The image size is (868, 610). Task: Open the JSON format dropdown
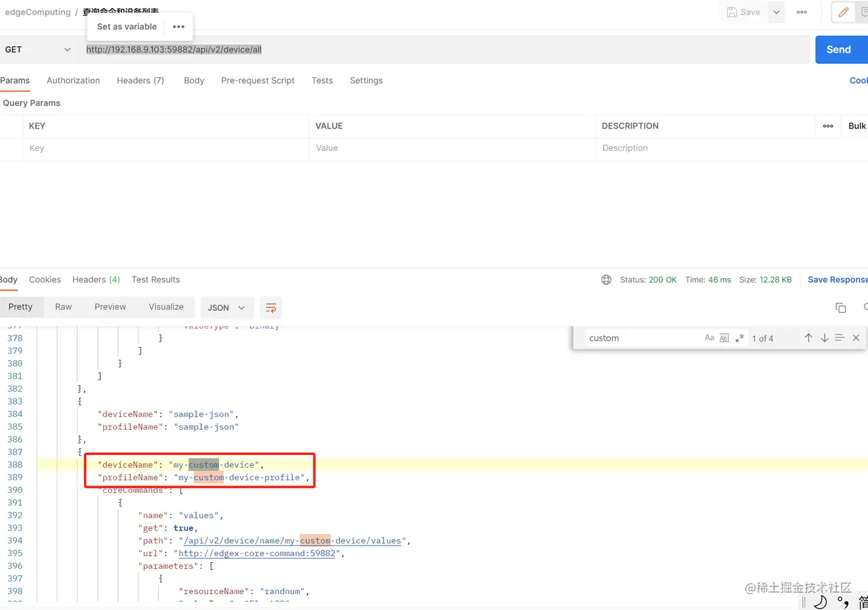[227, 308]
